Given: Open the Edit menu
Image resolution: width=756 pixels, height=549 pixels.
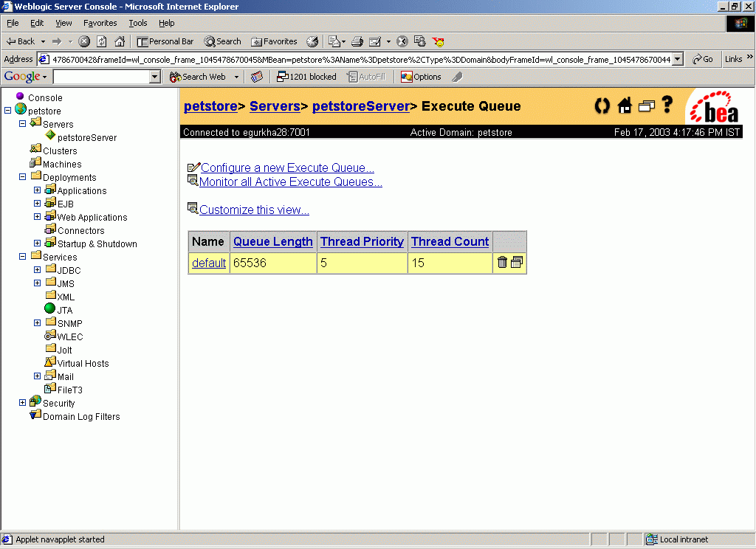Looking at the screenshot, I should (37, 23).
